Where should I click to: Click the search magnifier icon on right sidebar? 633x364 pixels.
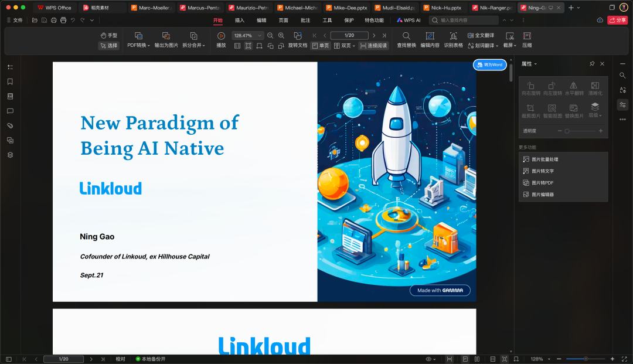pyautogui.click(x=622, y=76)
